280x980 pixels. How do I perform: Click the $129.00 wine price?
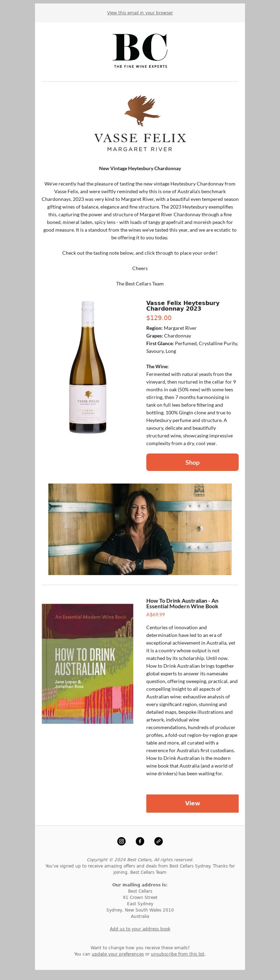pos(159,318)
